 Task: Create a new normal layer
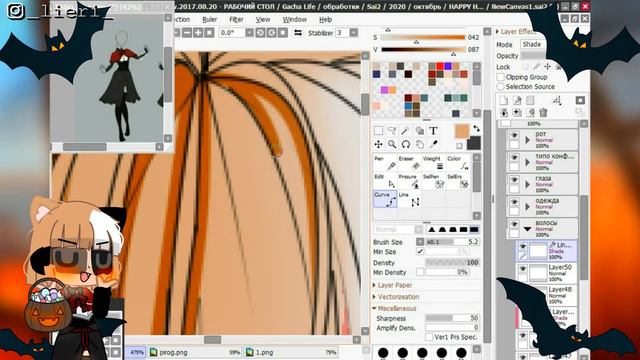504,100
